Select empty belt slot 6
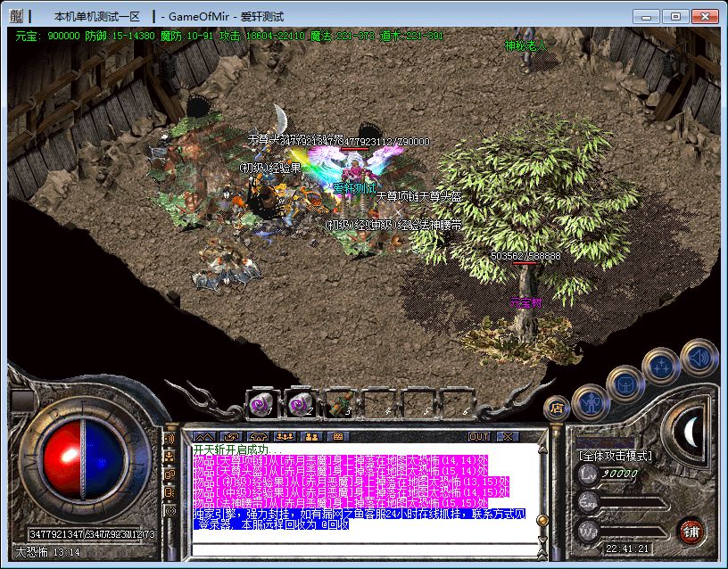Screen dimensions: 728x569 [x=457, y=404]
